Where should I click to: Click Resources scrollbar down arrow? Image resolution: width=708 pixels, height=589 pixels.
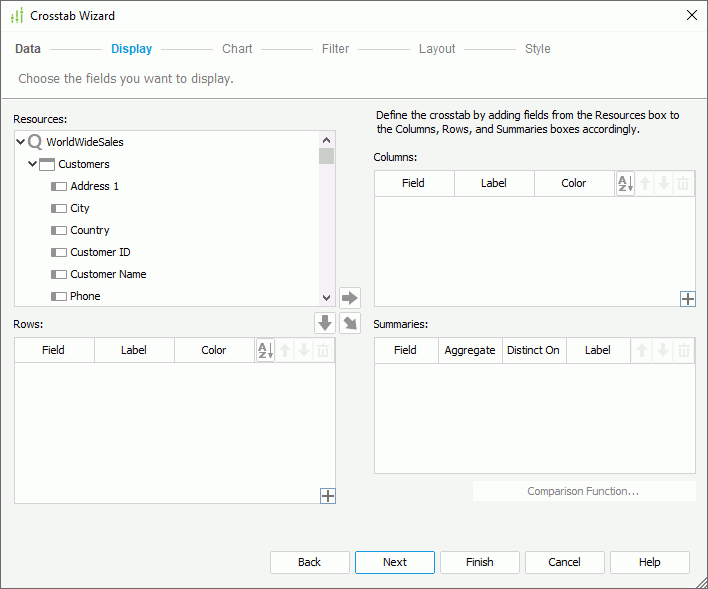[326, 298]
